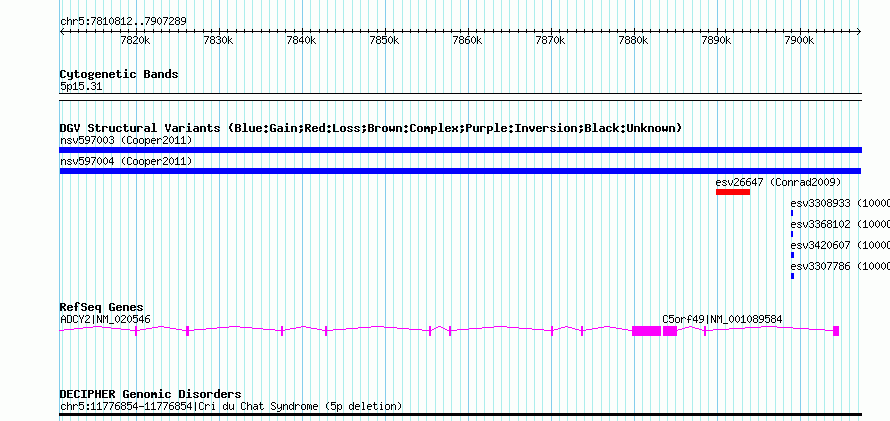Select the small blue esv3368102 marker
Screen dimensions: 890x421
[792, 234]
